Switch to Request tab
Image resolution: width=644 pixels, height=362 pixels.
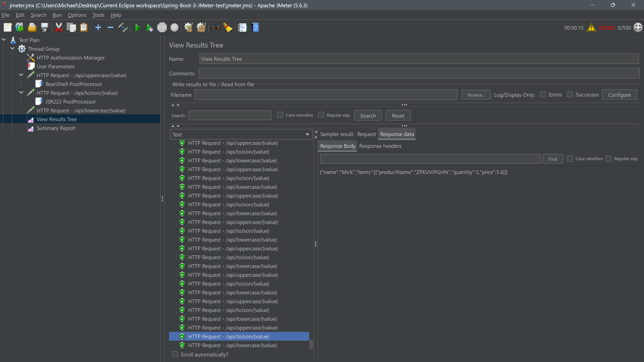coord(366,134)
